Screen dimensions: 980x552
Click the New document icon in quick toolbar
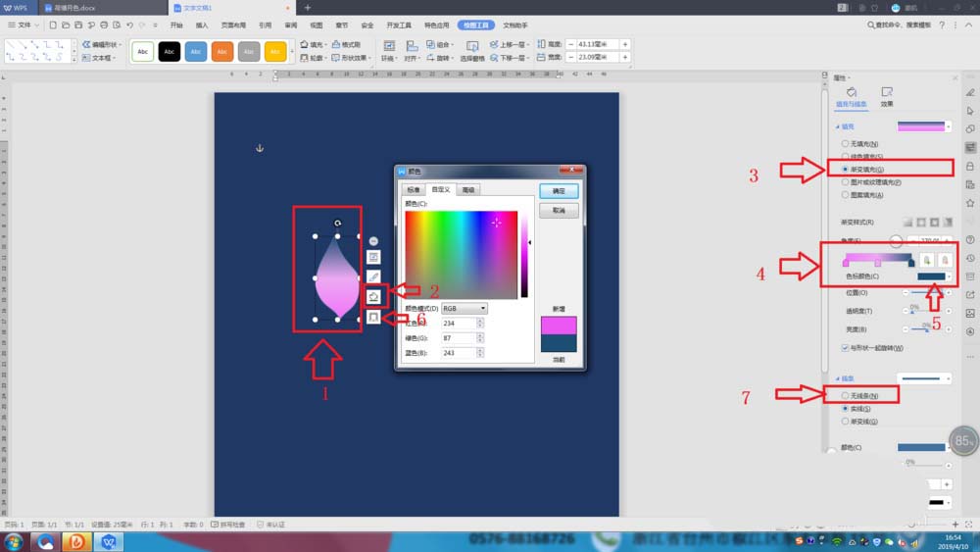pyautogui.click(x=53, y=25)
